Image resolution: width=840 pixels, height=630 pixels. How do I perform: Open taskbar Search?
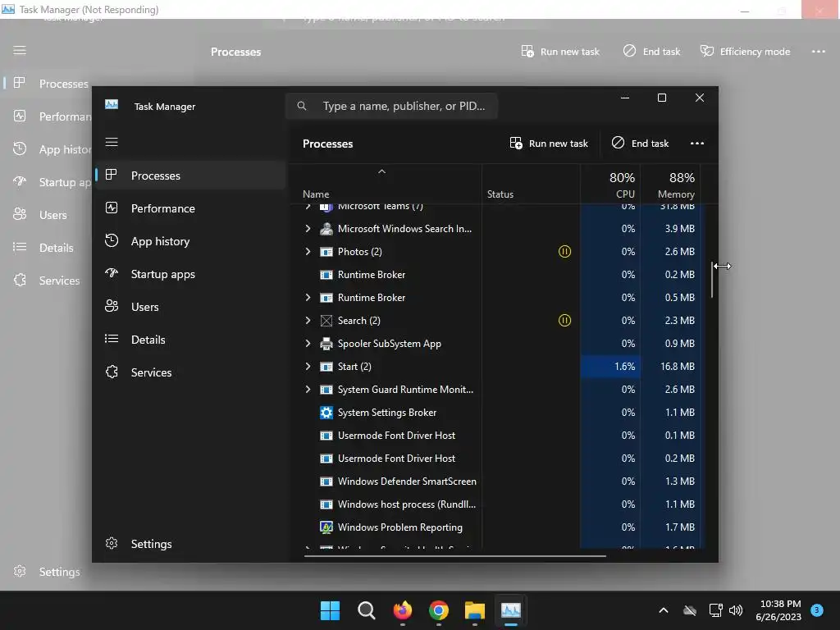pyautogui.click(x=367, y=610)
